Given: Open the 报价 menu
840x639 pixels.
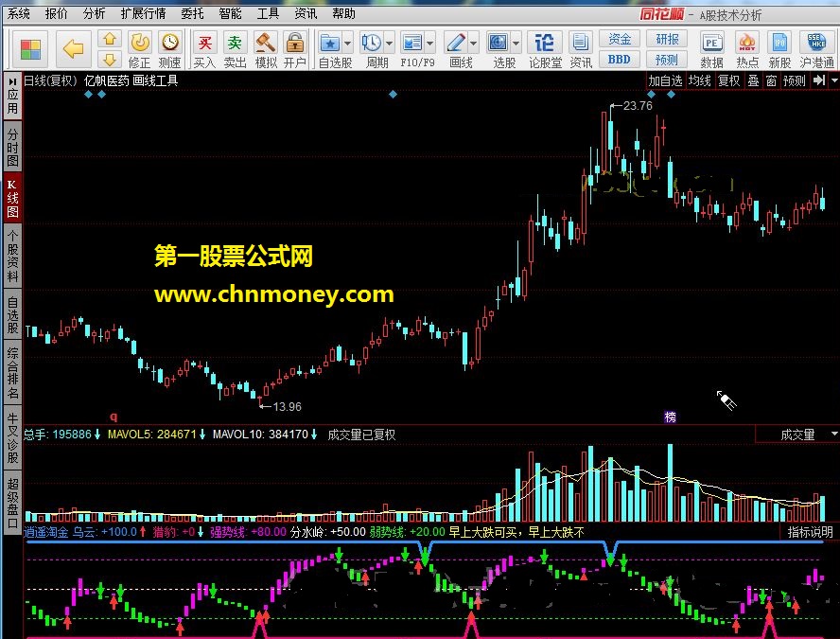Looking at the screenshot, I should click(x=56, y=13).
